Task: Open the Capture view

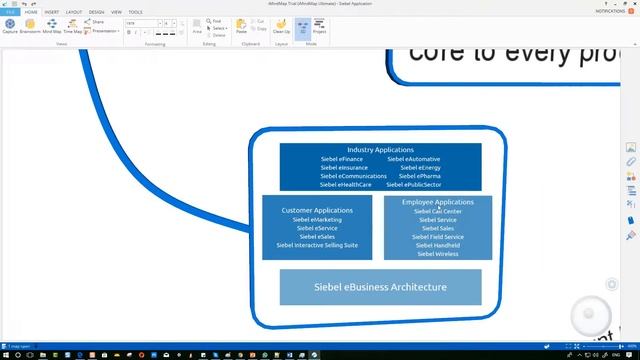Action: pos(10,26)
